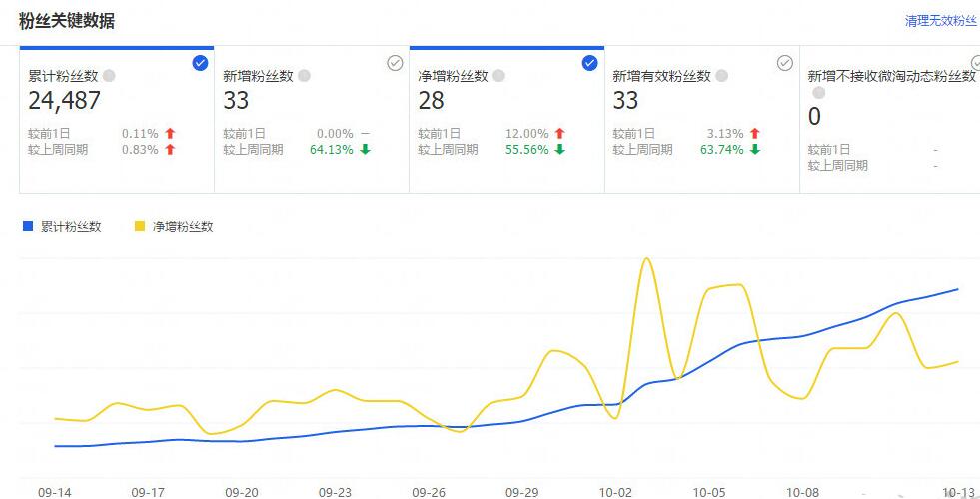980x499 pixels.
Task: Uncheck the 净增粉丝数 metric checkmark
Action: tap(589, 63)
